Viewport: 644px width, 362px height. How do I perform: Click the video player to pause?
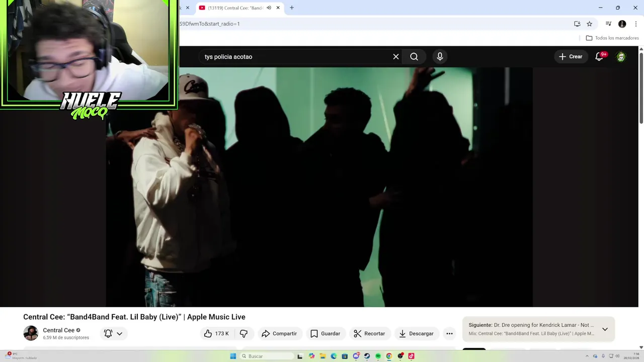pos(319,187)
